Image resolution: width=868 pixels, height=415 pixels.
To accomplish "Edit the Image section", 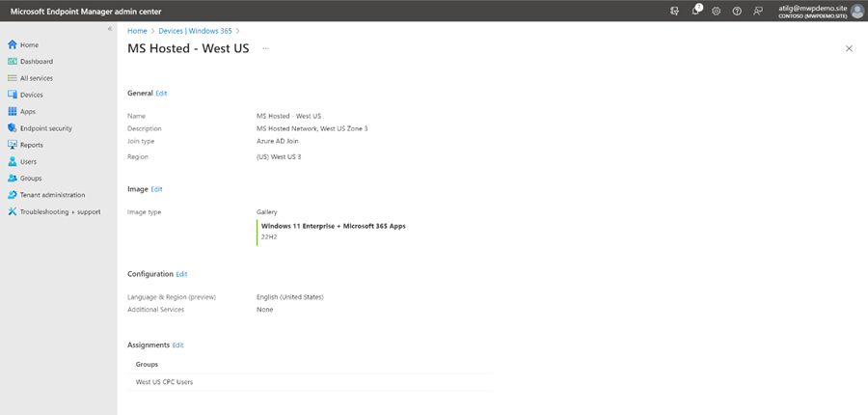I will 156,189.
